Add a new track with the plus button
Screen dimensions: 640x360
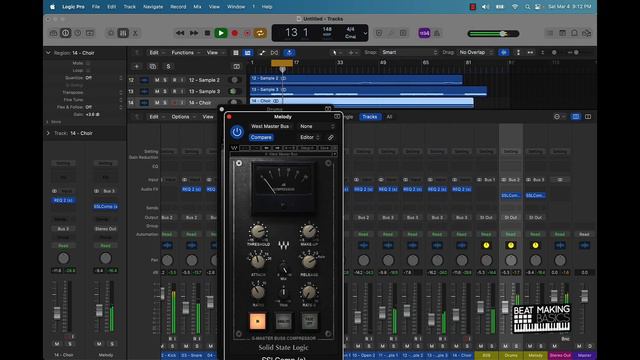137,67
